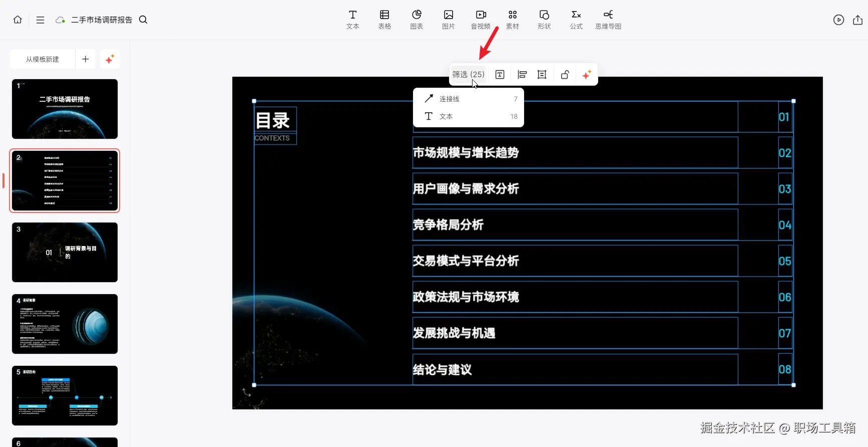868x447 pixels.
Task: Open the hamburger menu
Action: [x=41, y=20]
